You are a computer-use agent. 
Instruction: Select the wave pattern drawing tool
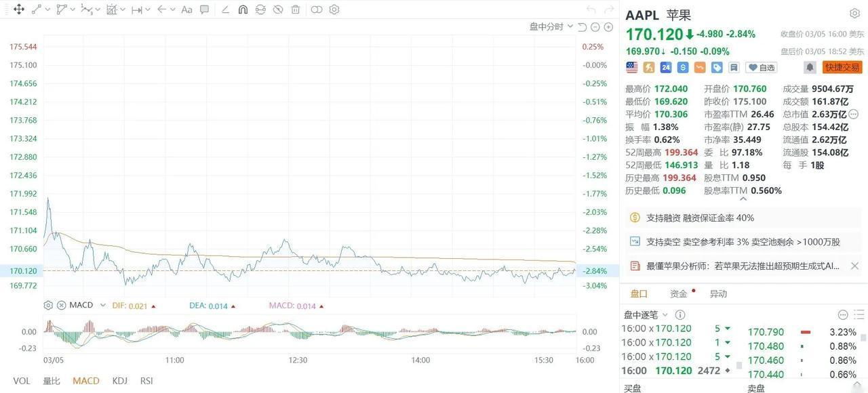(x=86, y=9)
